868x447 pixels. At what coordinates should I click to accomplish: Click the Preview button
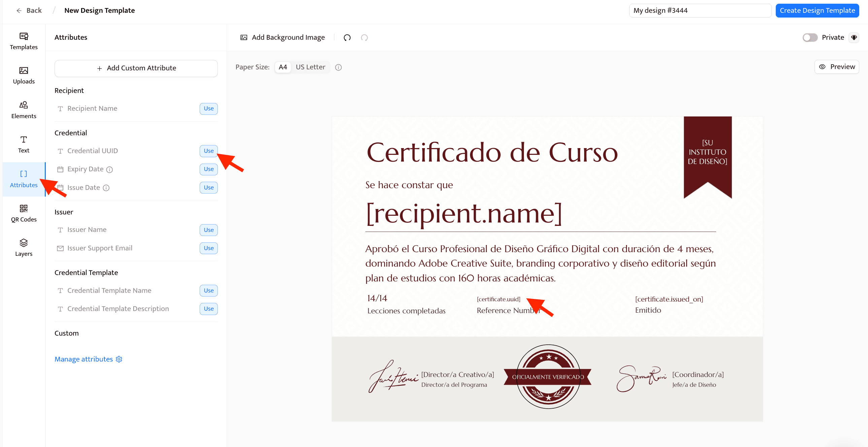[837, 67]
